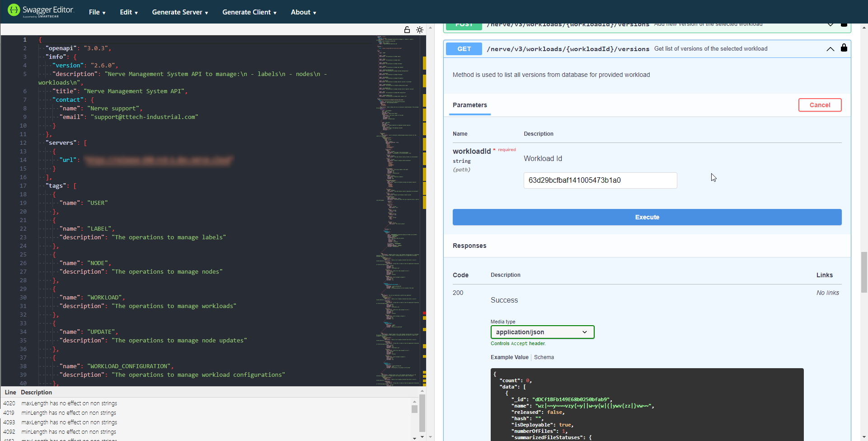
Task: Expand the POST versions endpoint panel
Action: [x=830, y=25]
